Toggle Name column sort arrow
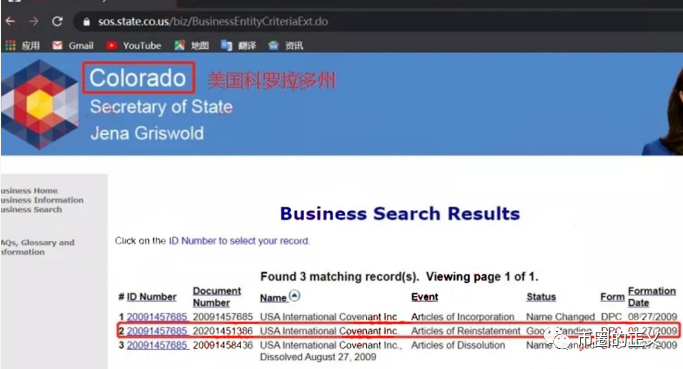 click(x=294, y=296)
